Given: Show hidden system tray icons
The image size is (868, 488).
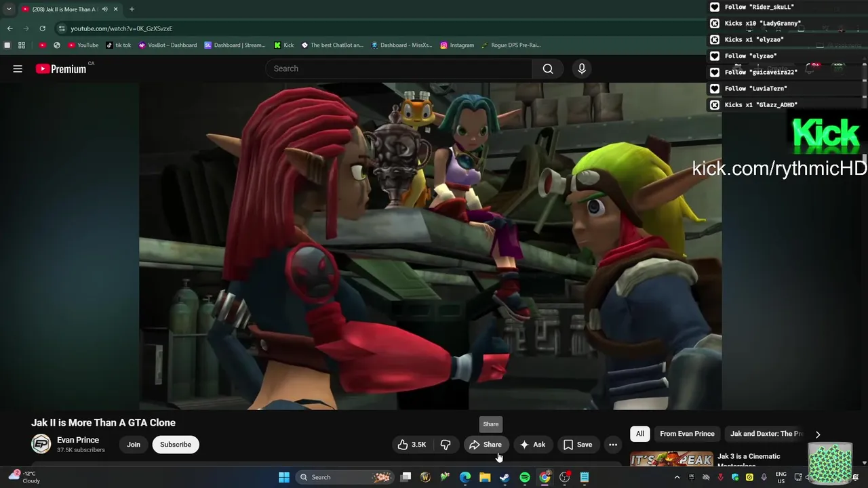Looking at the screenshot, I should pyautogui.click(x=677, y=477).
